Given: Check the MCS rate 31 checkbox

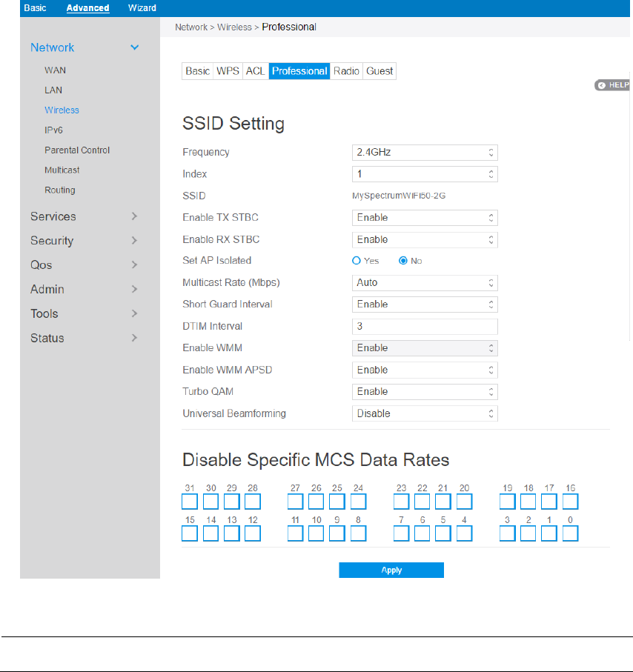Looking at the screenshot, I should pyautogui.click(x=190, y=502).
